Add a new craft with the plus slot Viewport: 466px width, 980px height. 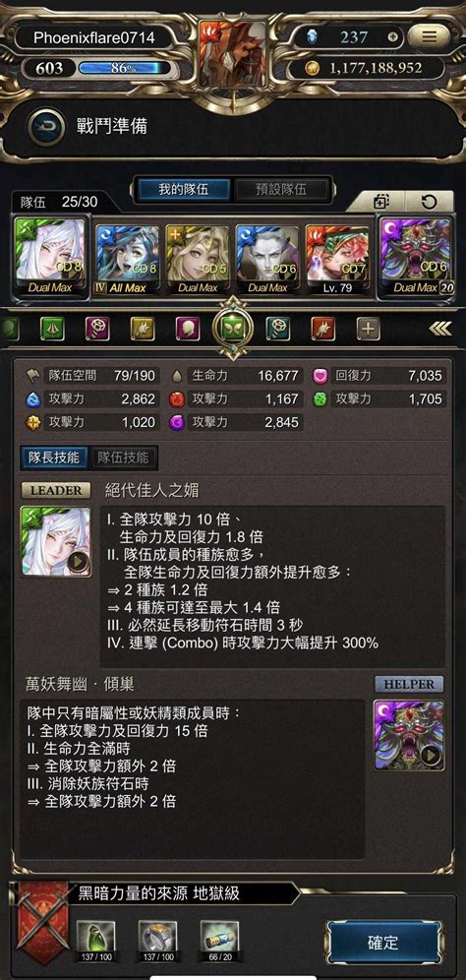click(369, 329)
